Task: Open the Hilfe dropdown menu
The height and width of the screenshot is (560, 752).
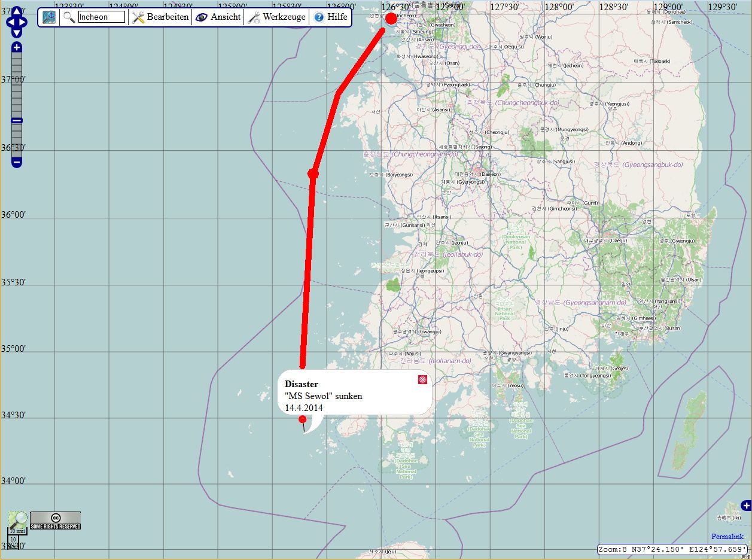Action: pyautogui.click(x=331, y=17)
